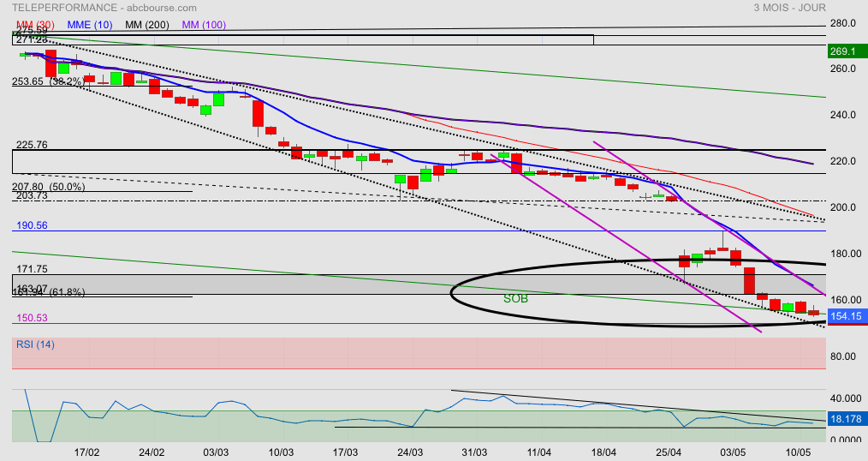Click the 3 MOIS - JOUR period label
The image size is (868, 461).
coord(789,8)
